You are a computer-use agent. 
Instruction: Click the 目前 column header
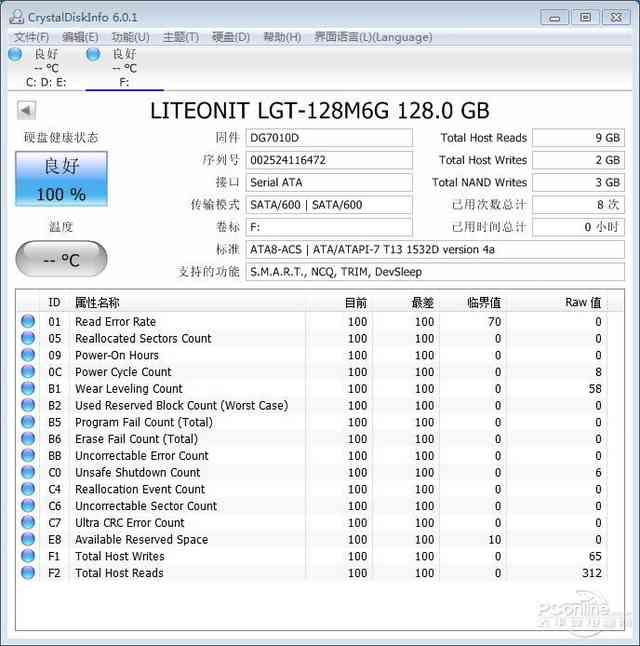coord(339,302)
